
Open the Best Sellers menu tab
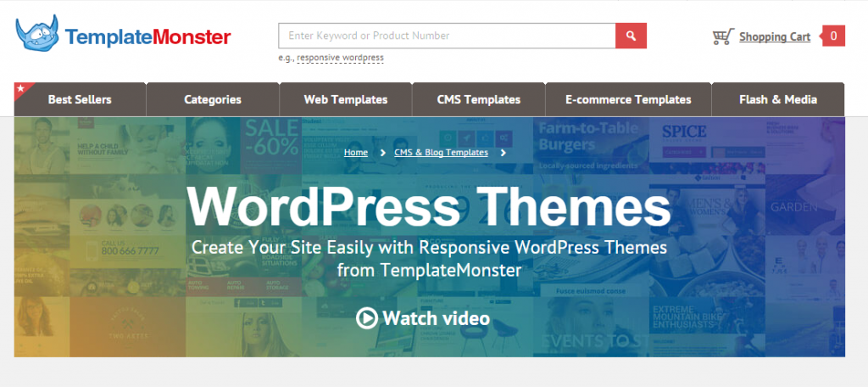80,100
